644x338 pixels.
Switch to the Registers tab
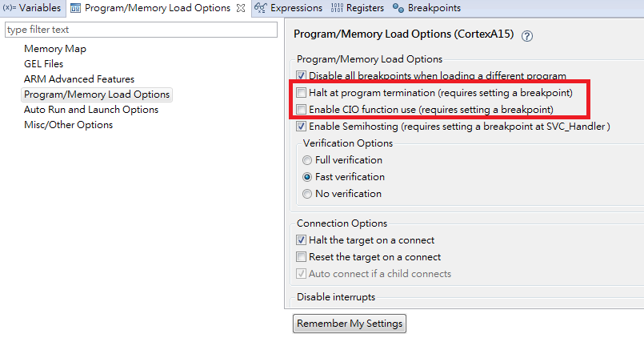click(x=357, y=9)
